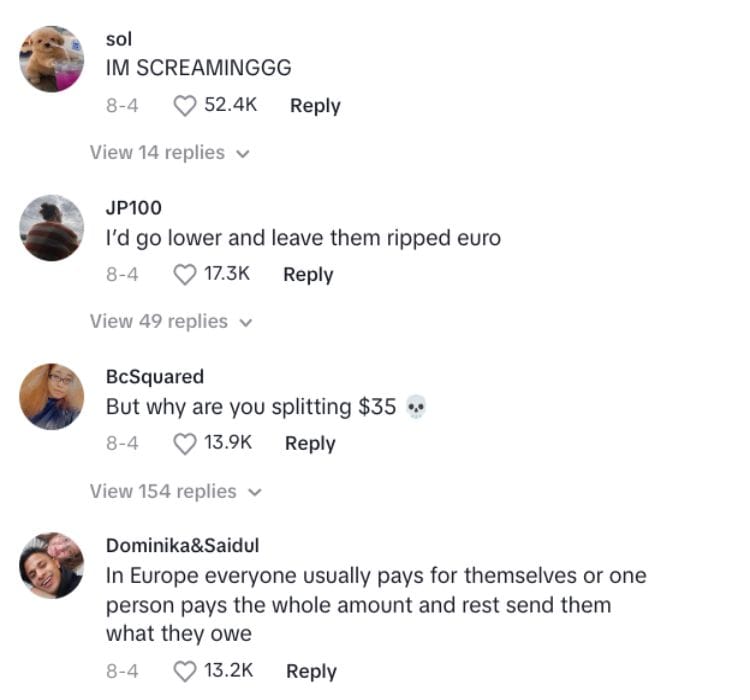Like JP100's ripped euro comment

185,275
